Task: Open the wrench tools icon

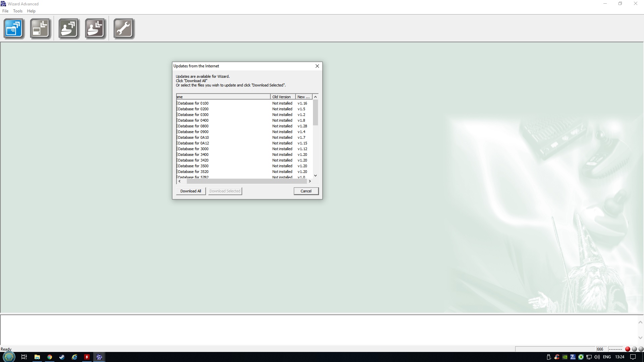Action: [123, 28]
